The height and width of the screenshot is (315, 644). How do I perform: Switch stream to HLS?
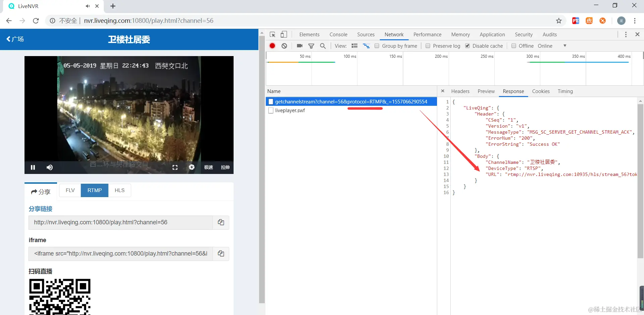(119, 190)
